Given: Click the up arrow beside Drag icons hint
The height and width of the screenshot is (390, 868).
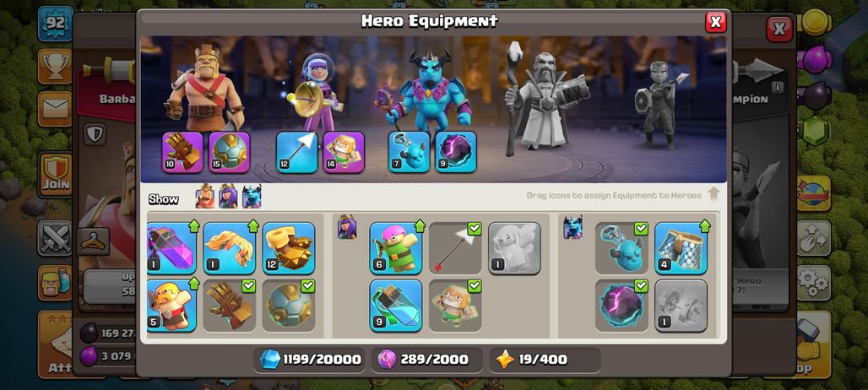Looking at the screenshot, I should pyautogui.click(x=713, y=195).
